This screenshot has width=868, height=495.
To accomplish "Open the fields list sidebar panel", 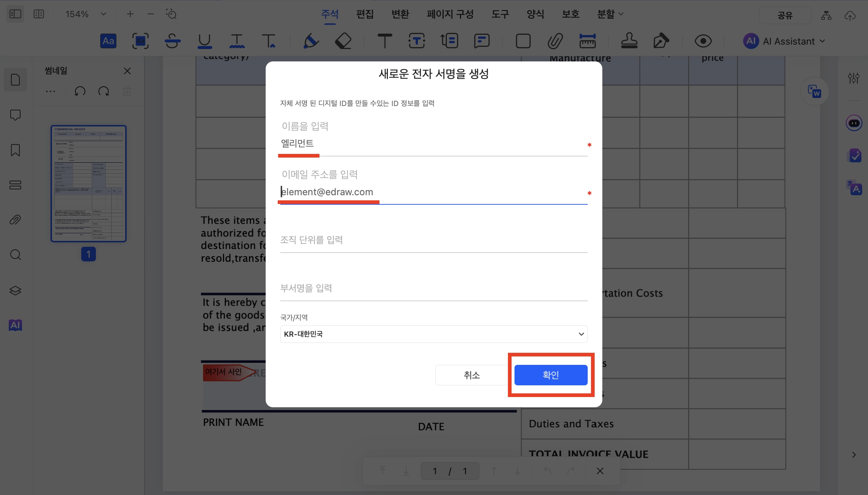I will 15,185.
